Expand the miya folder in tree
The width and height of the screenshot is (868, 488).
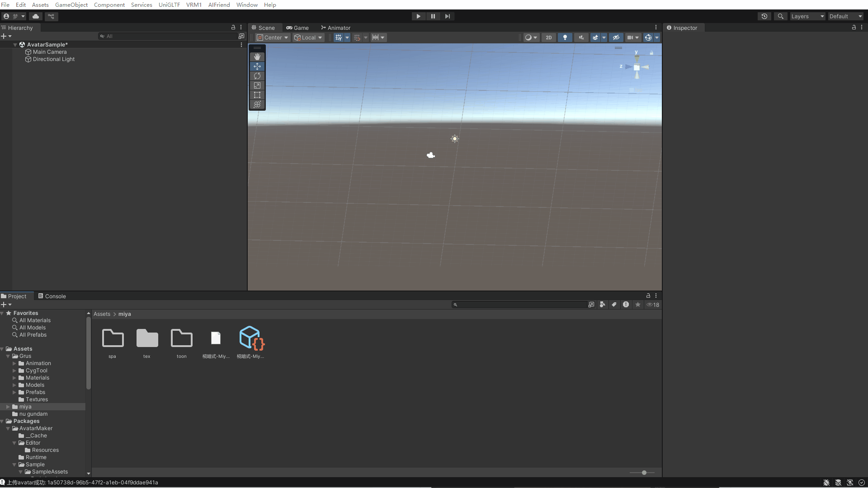8,407
